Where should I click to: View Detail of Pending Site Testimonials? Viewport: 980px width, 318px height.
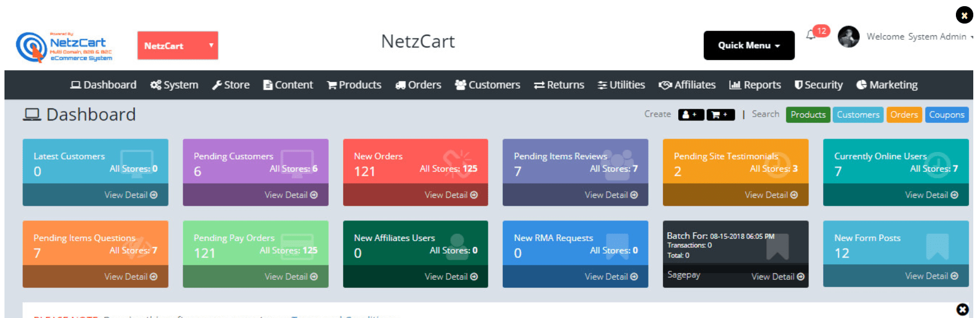pyautogui.click(x=771, y=195)
